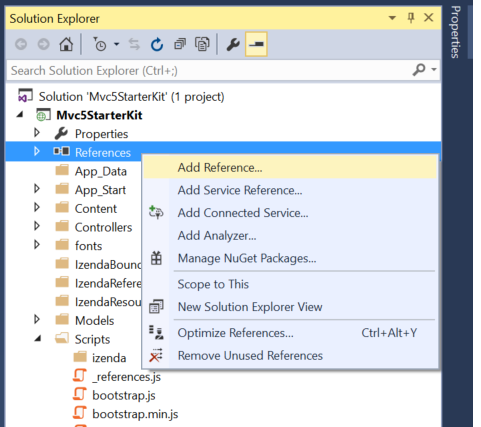Open the Solution Explorer window options dropdown
This screenshot has width=481, height=427.
392,18
